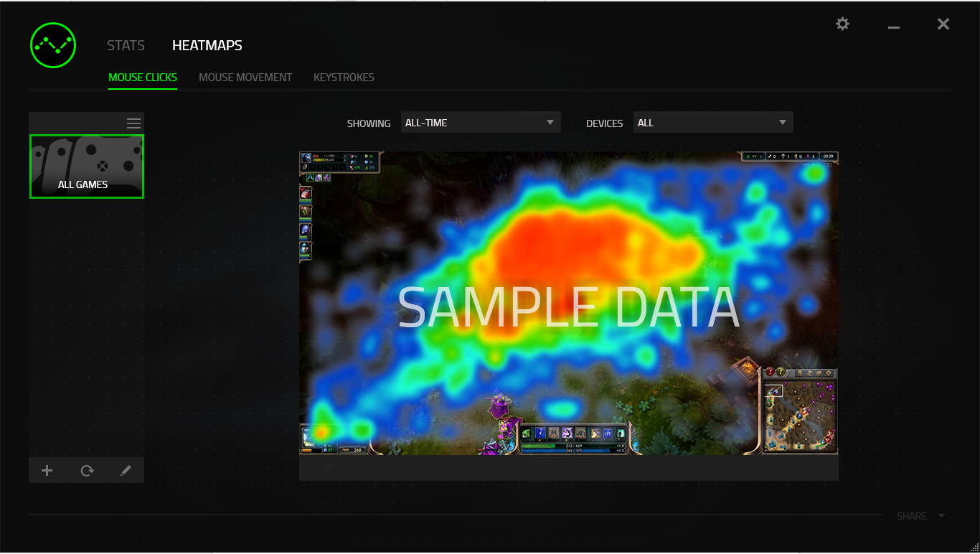Image resolution: width=980 pixels, height=554 pixels.
Task: Switch to the MOUSE MOVEMENT tab
Action: click(245, 78)
